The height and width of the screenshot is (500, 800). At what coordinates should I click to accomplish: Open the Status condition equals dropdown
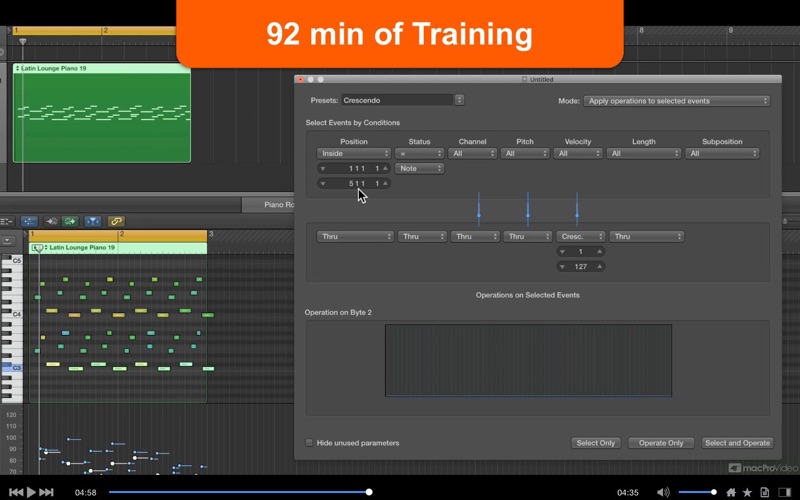[419, 153]
